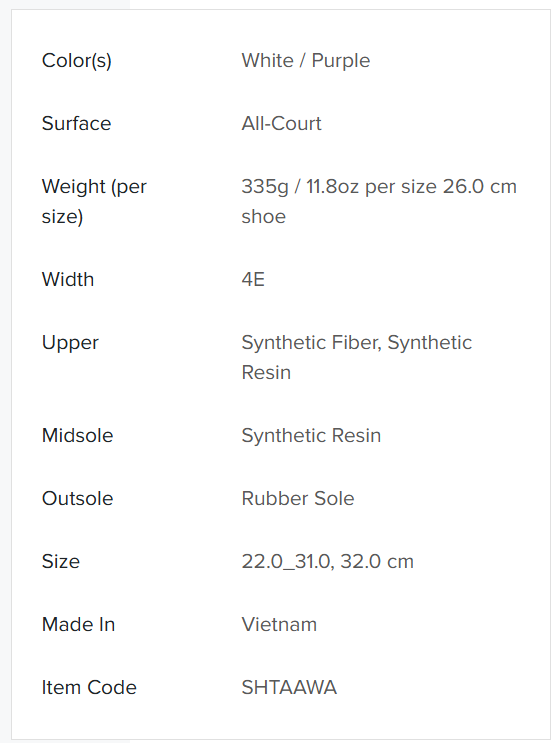Click the Upper label
Image resolution: width=557 pixels, height=743 pixels.
[70, 343]
